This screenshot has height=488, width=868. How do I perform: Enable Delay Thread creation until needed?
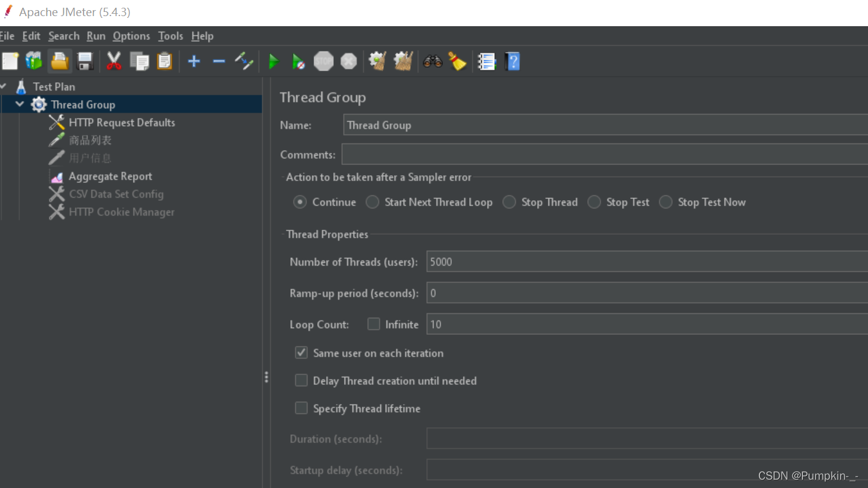pos(301,380)
